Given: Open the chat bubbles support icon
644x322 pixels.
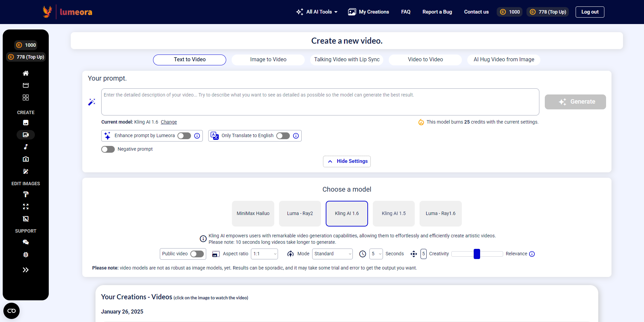Looking at the screenshot, I should pos(26,242).
